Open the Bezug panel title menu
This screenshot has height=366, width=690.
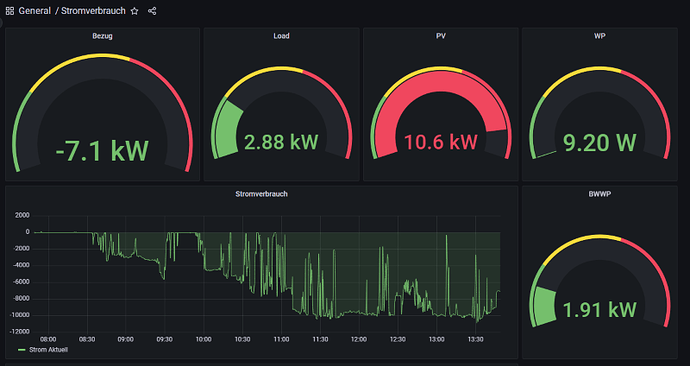(102, 36)
